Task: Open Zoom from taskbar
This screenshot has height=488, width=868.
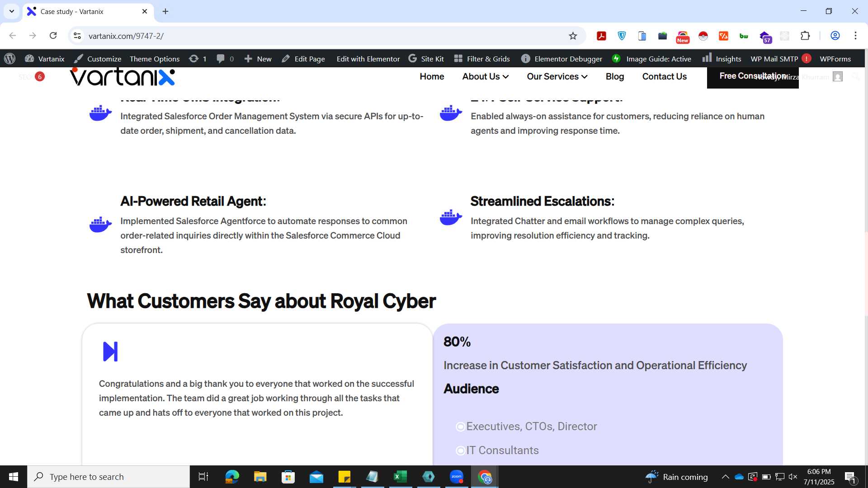Action: coord(456,477)
